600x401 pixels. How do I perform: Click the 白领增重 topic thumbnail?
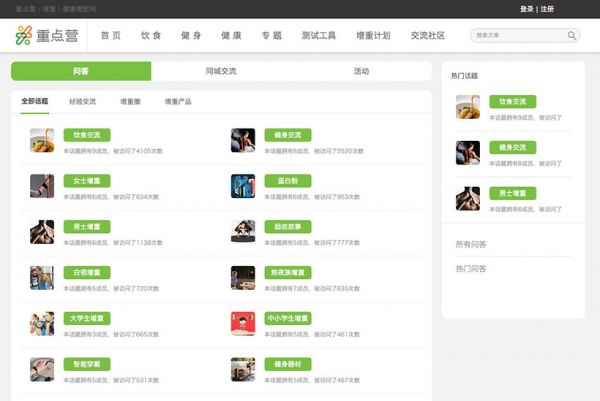coord(42,278)
